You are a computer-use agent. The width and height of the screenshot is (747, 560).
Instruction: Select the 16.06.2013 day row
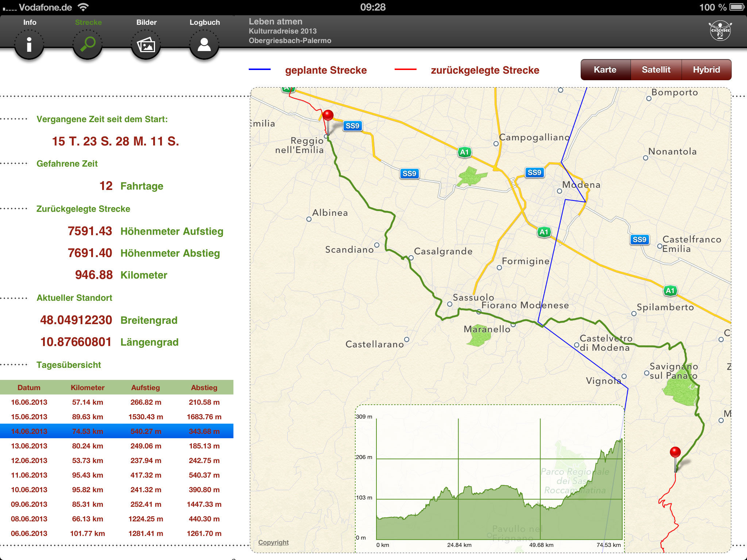click(117, 402)
